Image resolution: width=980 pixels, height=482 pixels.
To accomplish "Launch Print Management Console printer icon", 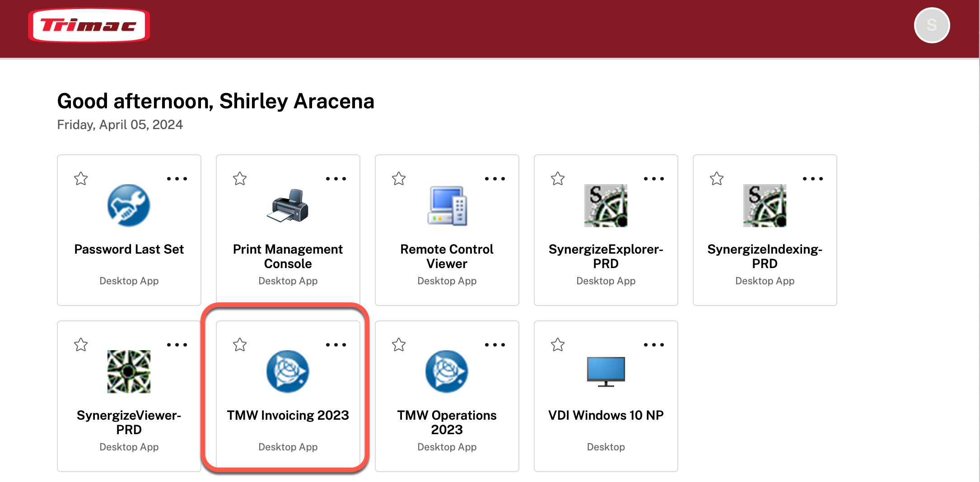I will point(288,205).
